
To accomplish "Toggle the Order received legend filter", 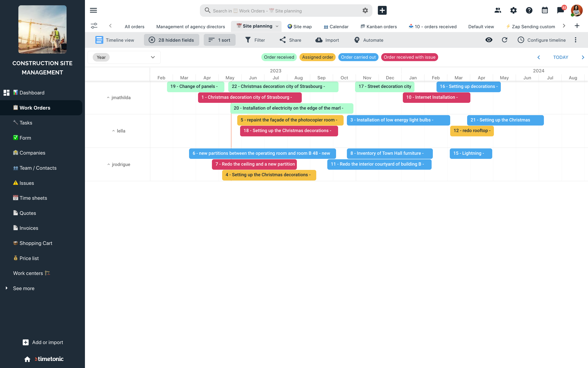I will (x=279, y=57).
